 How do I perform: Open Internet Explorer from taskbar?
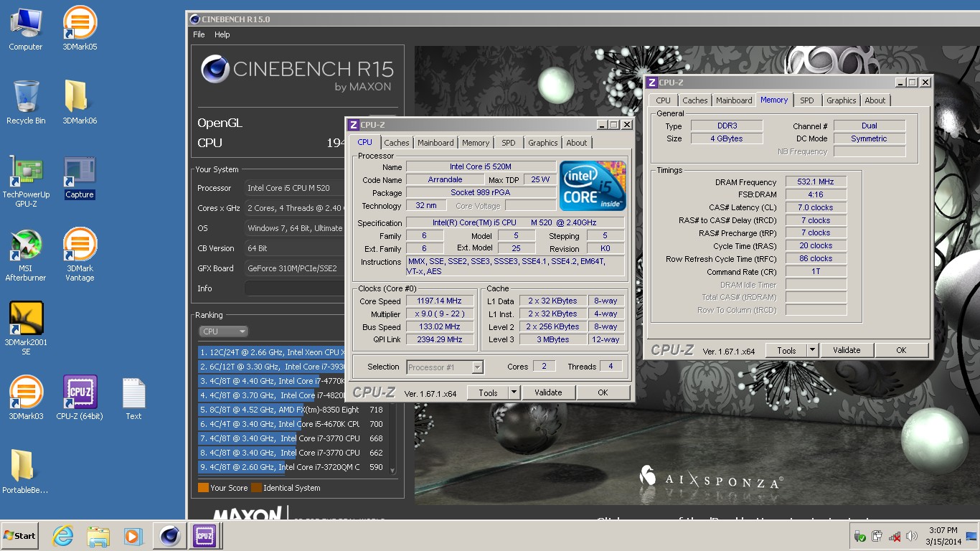pos(63,536)
